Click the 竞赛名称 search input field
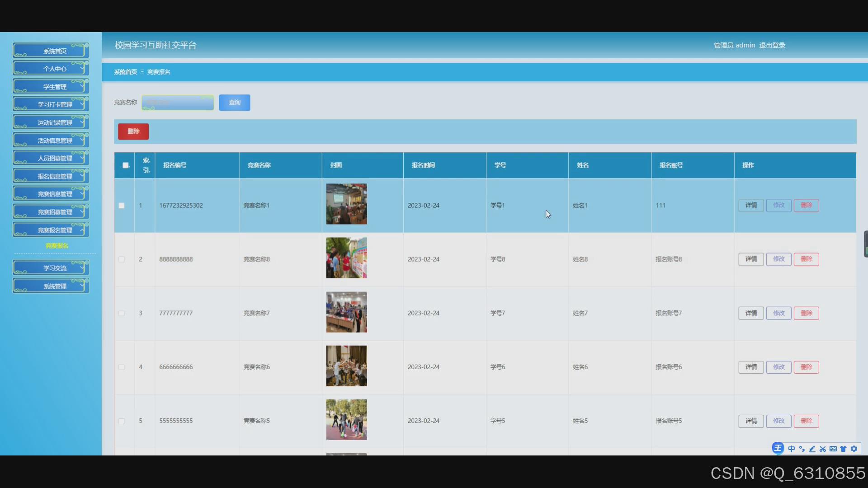 click(x=178, y=103)
